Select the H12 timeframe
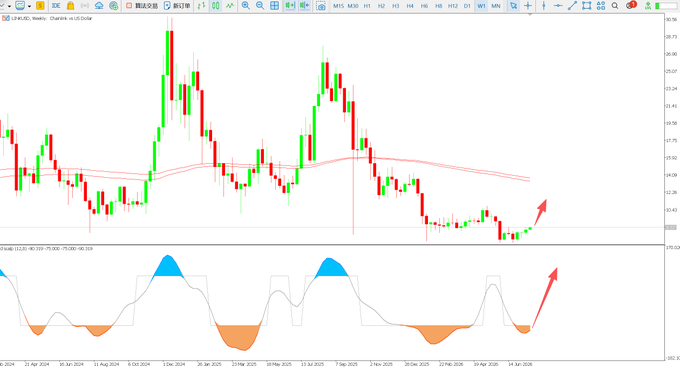This screenshot has height=368, width=680. pos(453,6)
